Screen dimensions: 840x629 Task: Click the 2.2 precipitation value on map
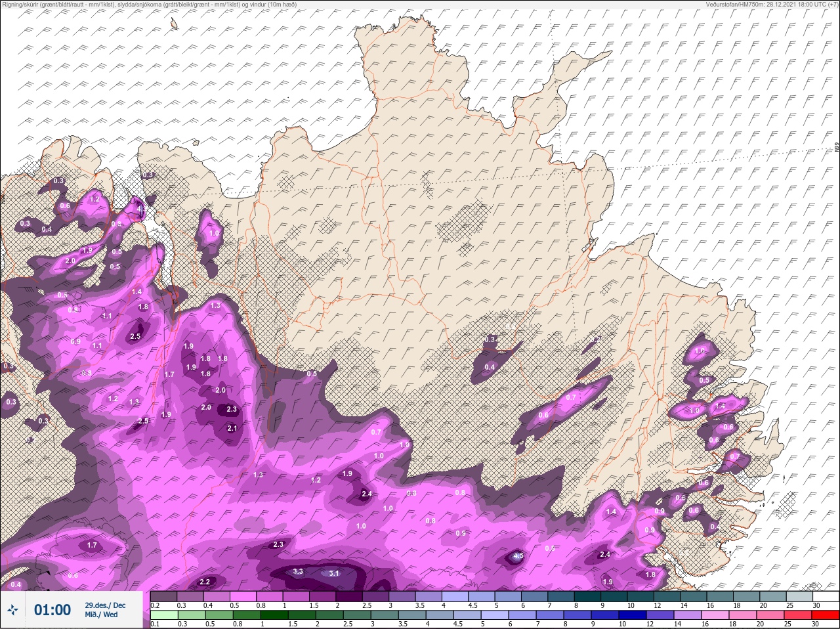[x=204, y=582]
